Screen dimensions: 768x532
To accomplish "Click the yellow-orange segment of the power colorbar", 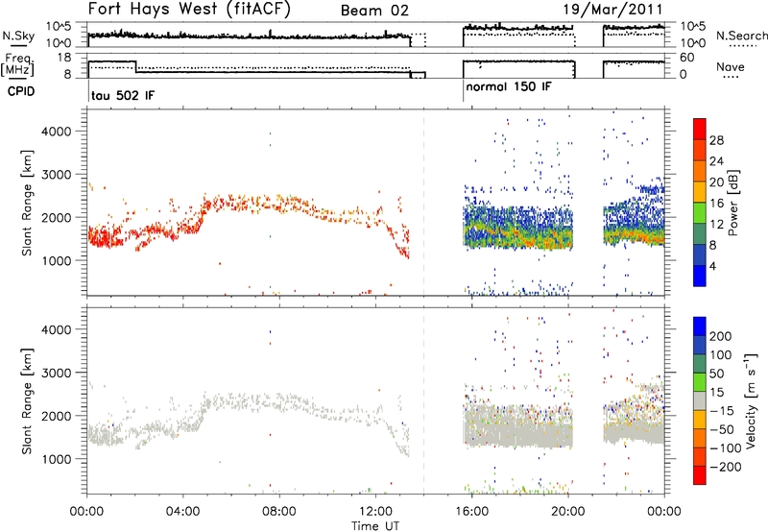I will (x=700, y=191).
